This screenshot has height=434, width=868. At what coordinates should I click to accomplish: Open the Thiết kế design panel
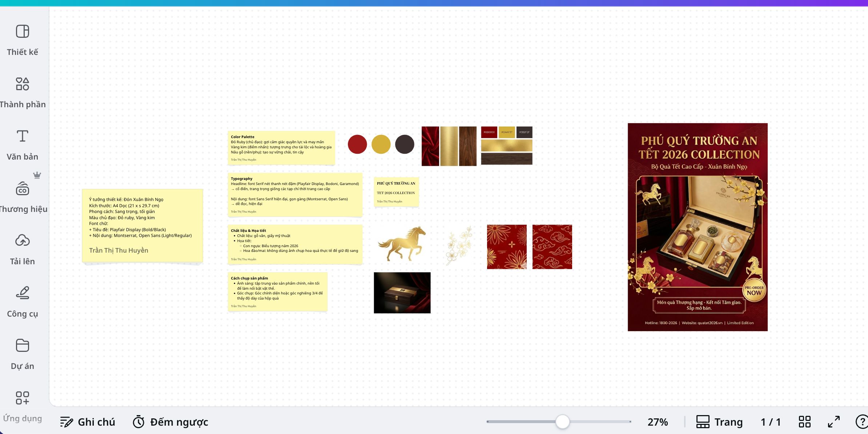[23, 40]
